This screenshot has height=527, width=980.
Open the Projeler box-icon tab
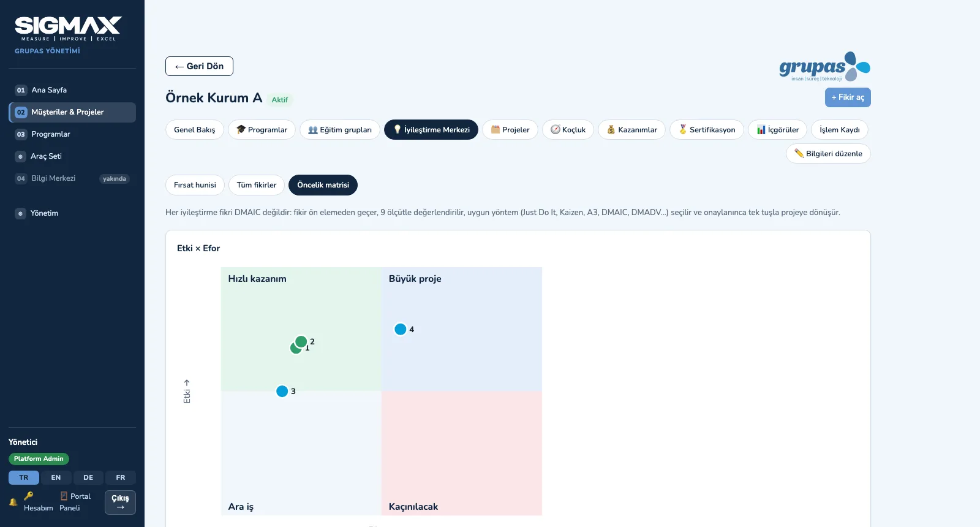(x=510, y=130)
